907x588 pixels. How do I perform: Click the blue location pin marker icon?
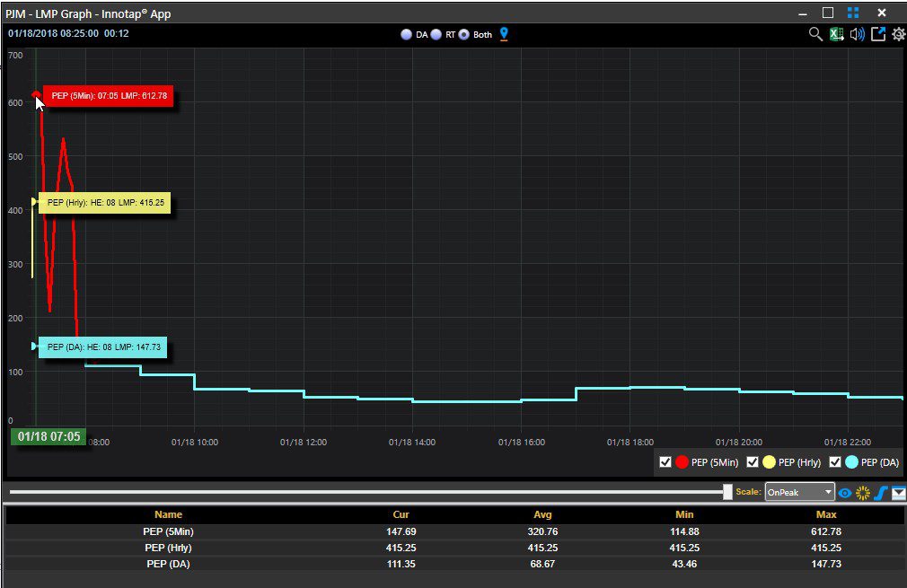point(504,34)
